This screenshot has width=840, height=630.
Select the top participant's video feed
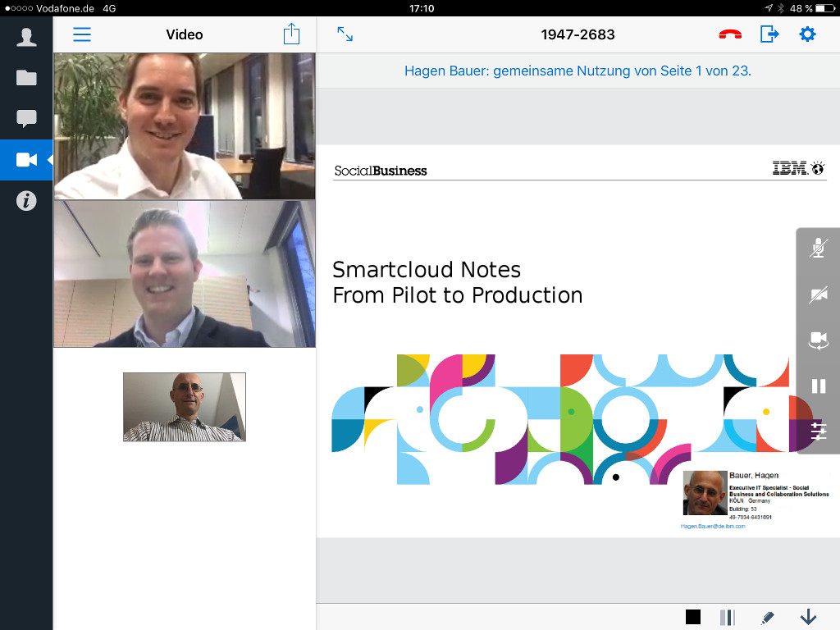click(185, 126)
